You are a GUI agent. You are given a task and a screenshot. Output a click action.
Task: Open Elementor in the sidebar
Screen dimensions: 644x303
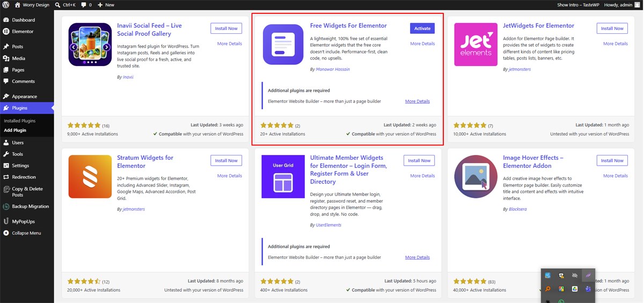tap(27, 31)
